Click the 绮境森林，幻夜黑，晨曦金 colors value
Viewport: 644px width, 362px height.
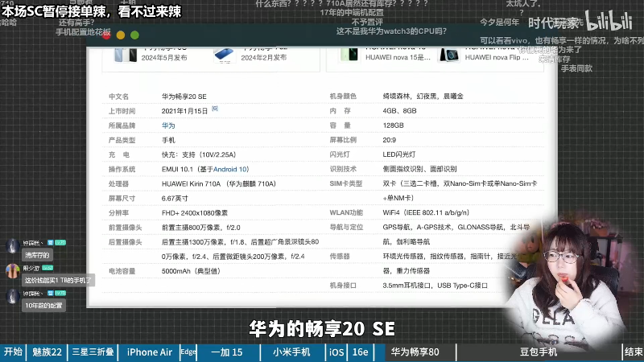pyautogui.click(x=423, y=97)
